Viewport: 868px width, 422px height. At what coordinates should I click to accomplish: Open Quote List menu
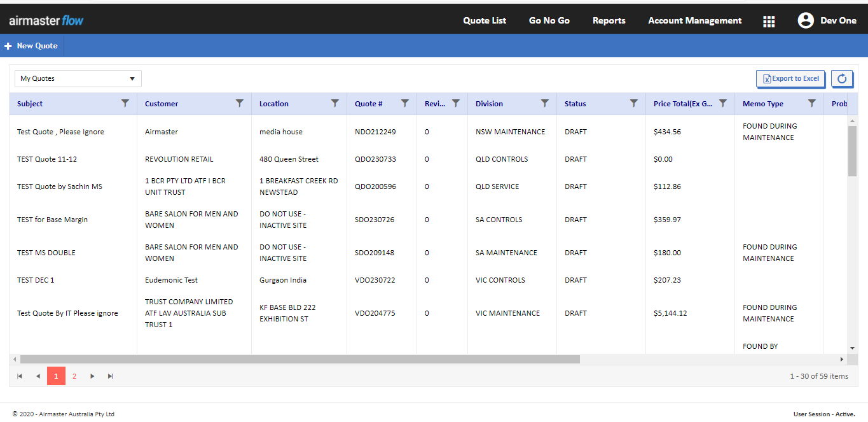485,20
